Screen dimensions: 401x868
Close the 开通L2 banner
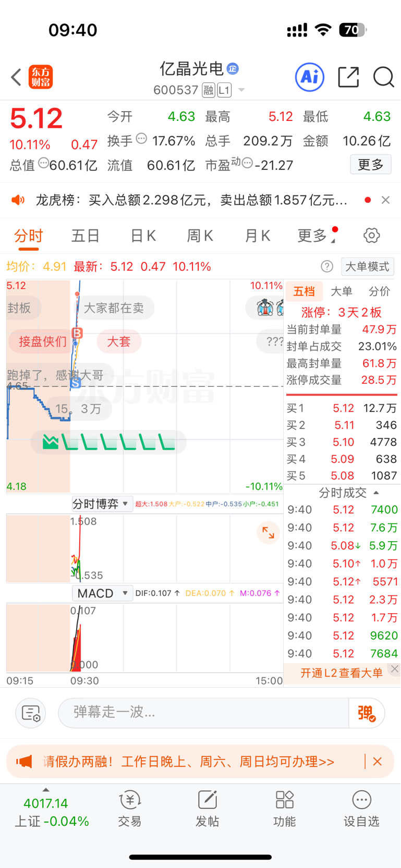tap(395, 669)
